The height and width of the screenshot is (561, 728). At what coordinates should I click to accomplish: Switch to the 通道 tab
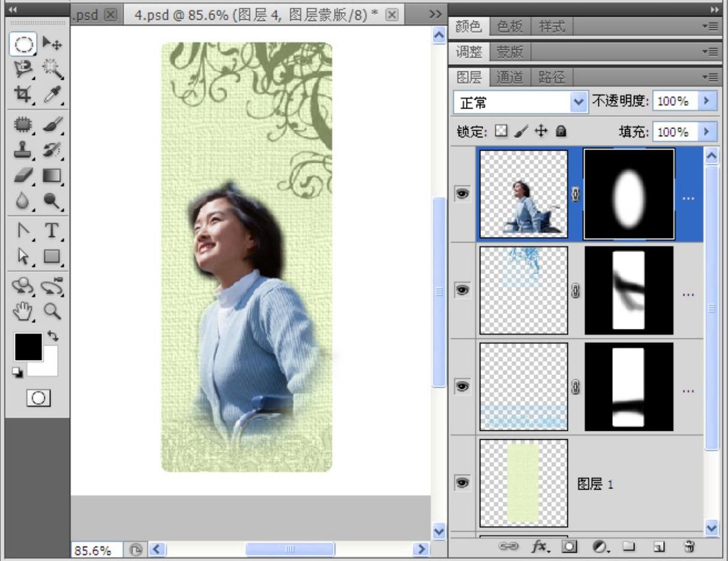510,77
